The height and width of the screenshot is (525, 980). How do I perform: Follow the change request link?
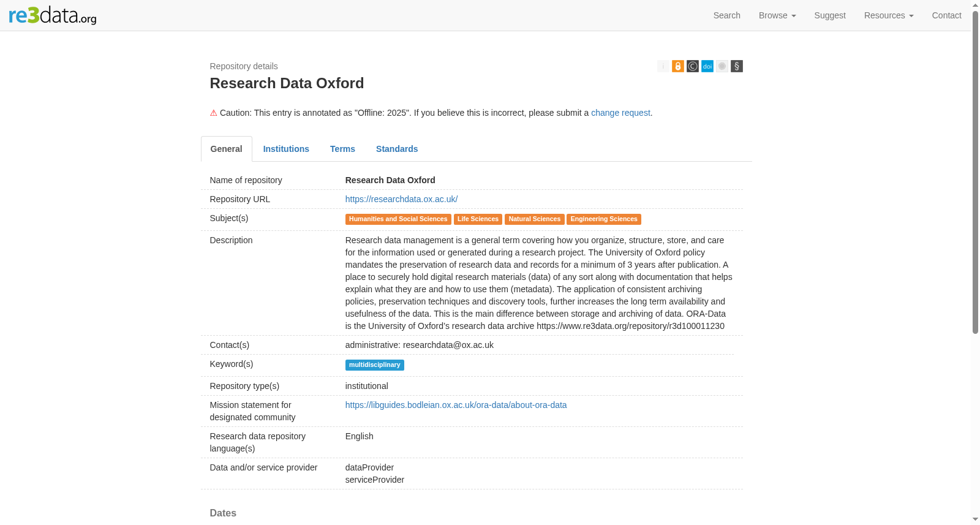[620, 113]
